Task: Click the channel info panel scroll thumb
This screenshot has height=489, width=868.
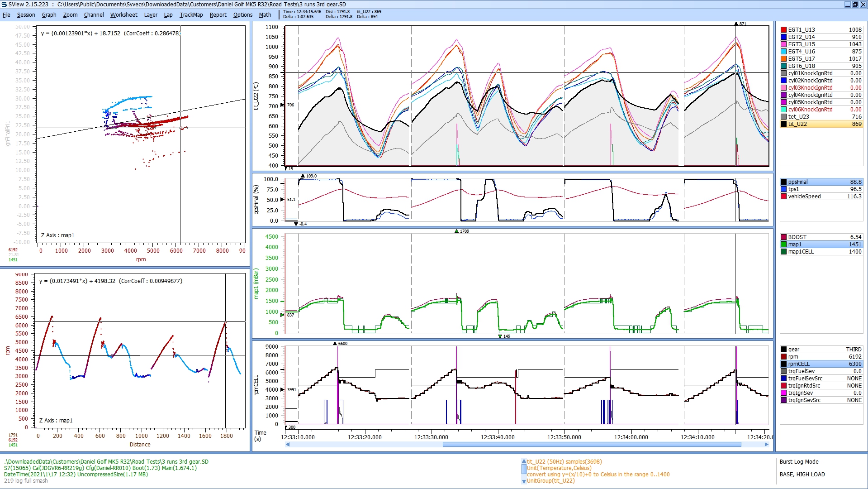Action: coord(524,469)
